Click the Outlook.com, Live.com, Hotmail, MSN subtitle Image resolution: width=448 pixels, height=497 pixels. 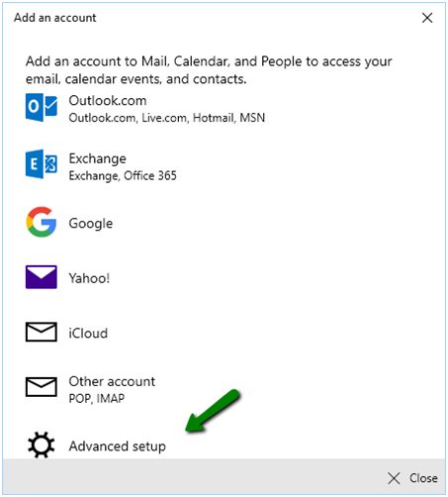[x=167, y=118]
